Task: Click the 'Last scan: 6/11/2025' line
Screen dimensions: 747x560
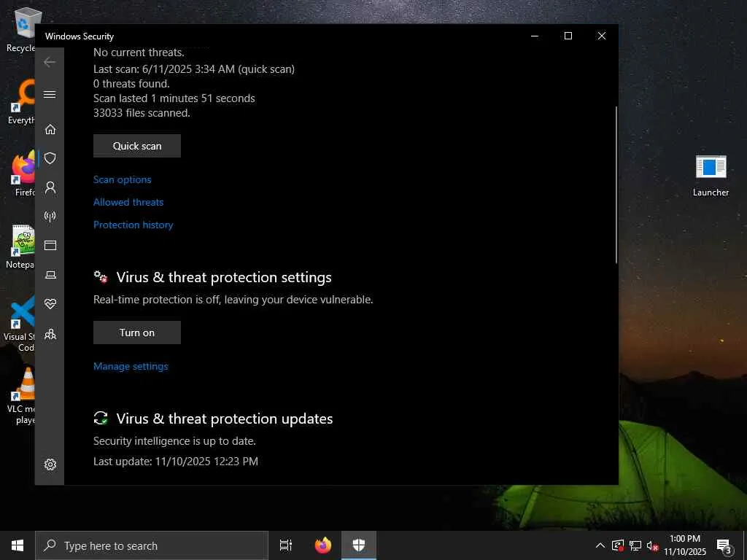Action: point(194,69)
